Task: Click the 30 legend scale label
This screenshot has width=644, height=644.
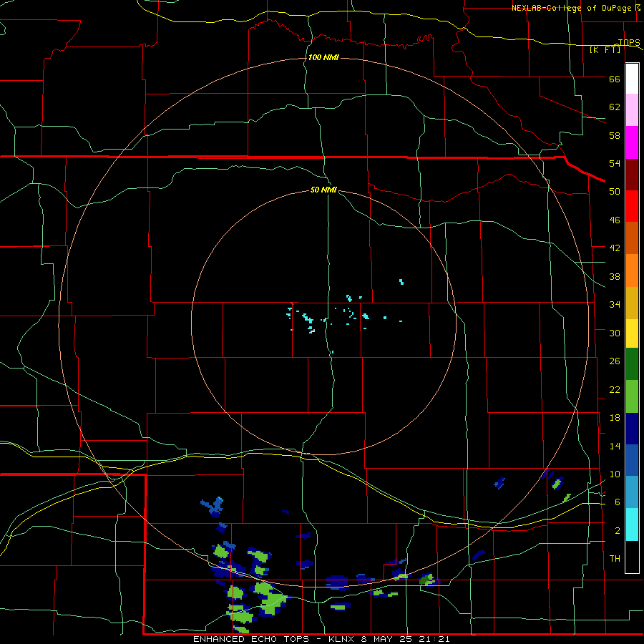Action: 615,333
